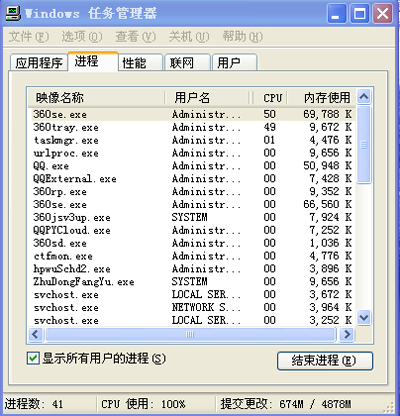This screenshot has width=400, height=416.
Task: Sort by 映像名称 column header
Action: click(x=97, y=98)
